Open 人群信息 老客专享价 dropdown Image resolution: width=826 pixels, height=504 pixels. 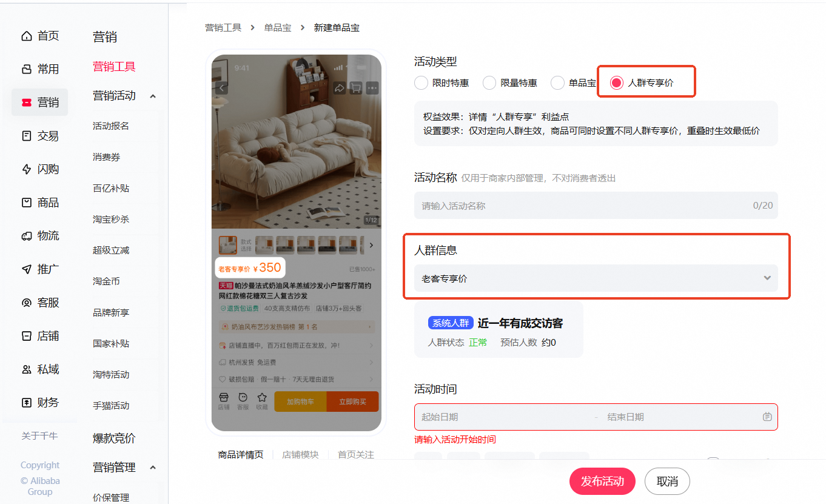[596, 278]
